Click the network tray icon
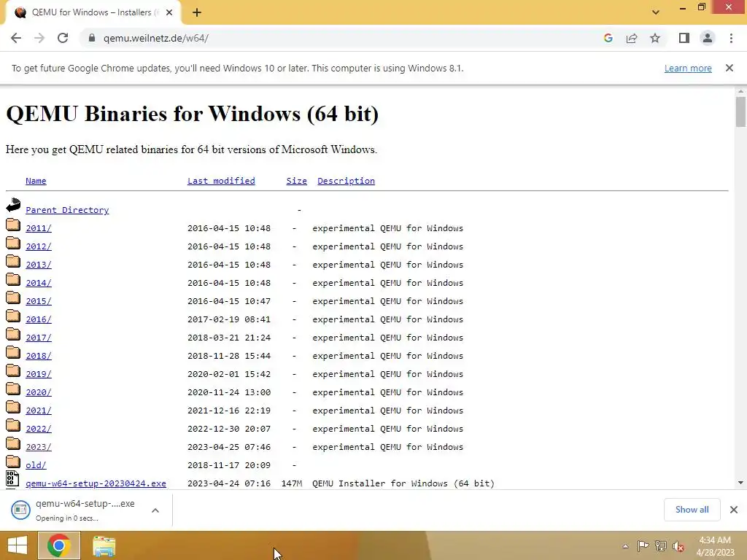 tap(661, 546)
